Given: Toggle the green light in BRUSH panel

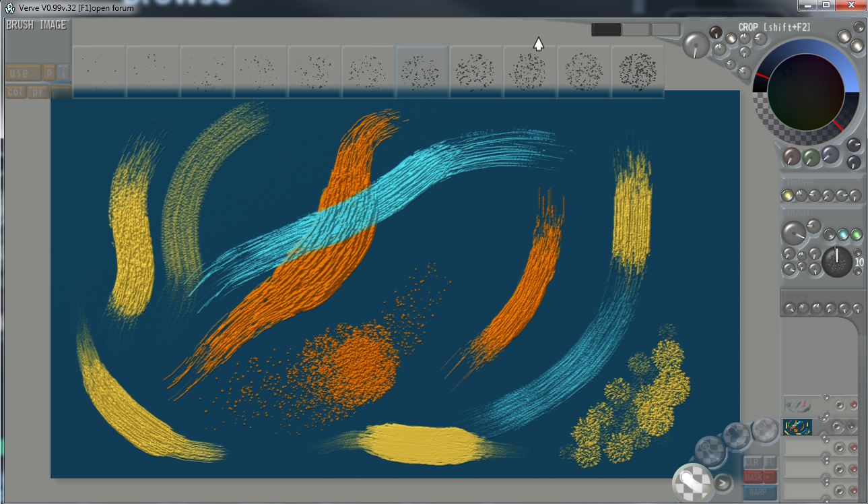Looking at the screenshot, I should [x=857, y=234].
